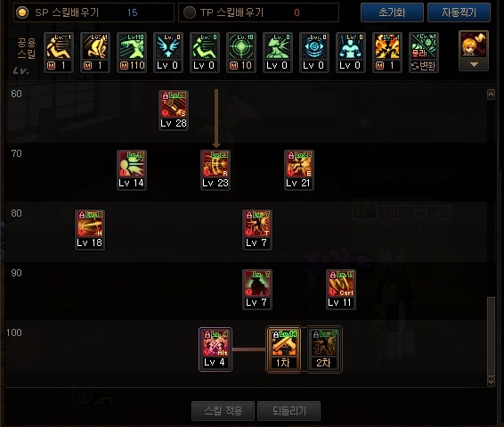Select the Lv 21 skill with E hotkey
Image resolution: width=504 pixels, height=427 pixels.
point(299,170)
